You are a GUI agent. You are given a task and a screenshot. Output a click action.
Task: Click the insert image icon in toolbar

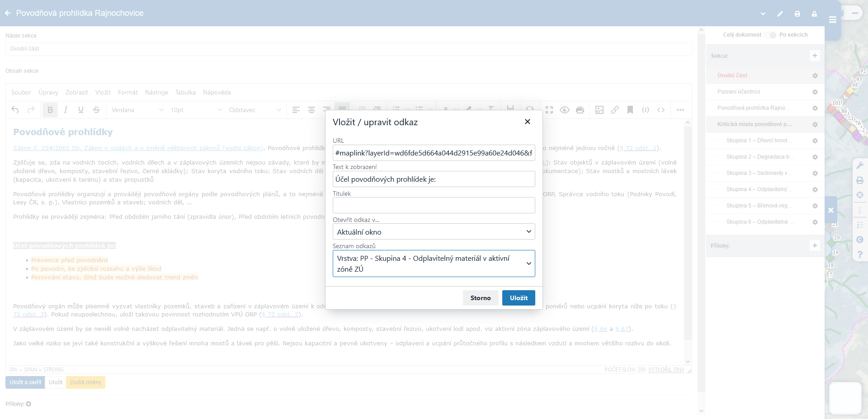click(599, 110)
